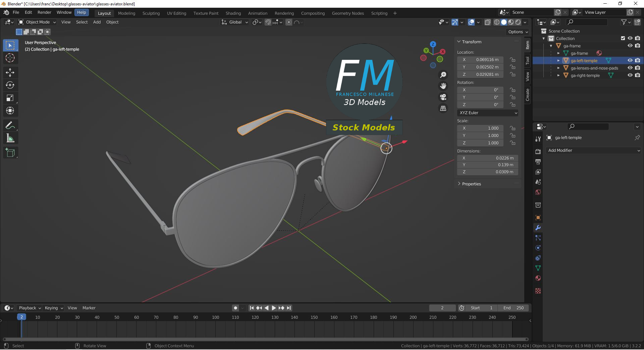Select the Measure tool
Viewport: 644px width, 350px height.
[10, 138]
